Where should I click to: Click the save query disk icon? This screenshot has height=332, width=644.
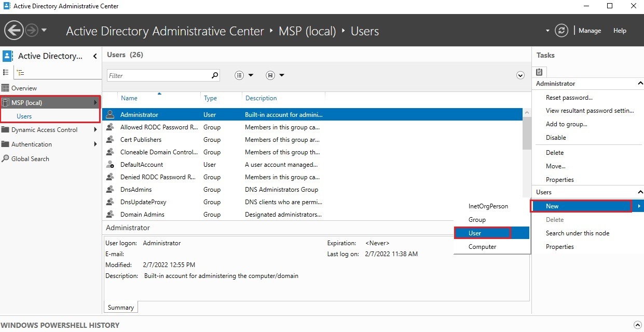[269, 75]
